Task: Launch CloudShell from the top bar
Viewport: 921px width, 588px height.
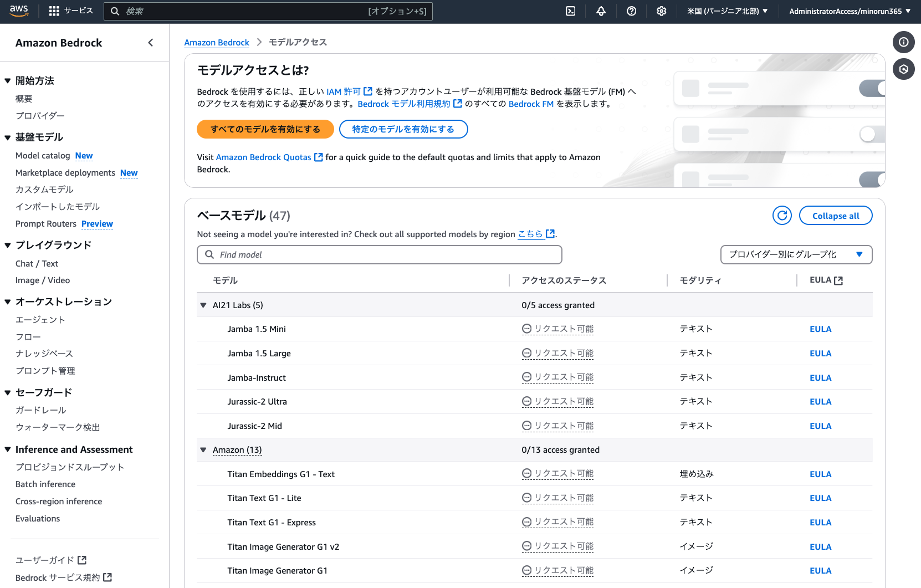Action: 570,11
